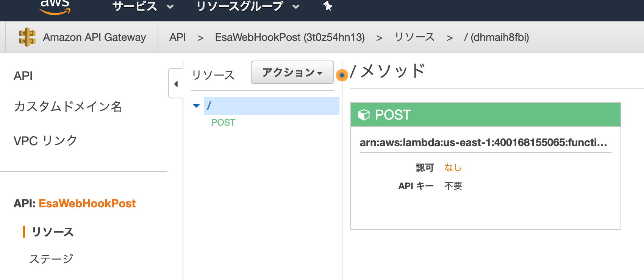Select the / resource in the tree

tap(271, 106)
